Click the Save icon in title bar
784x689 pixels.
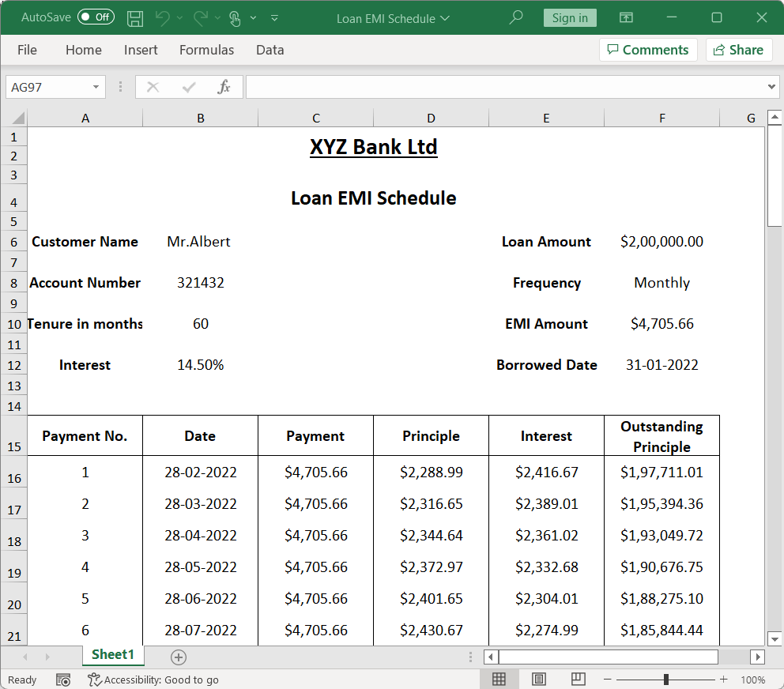(x=135, y=17)
